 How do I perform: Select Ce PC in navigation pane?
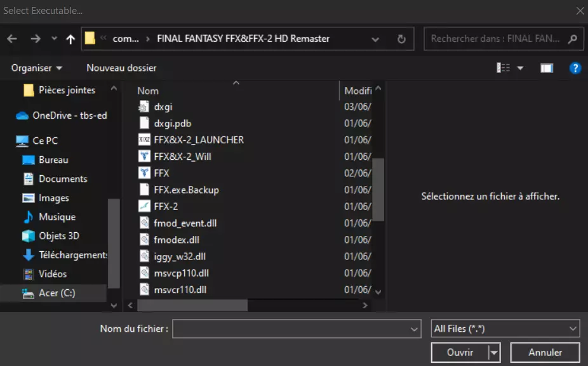pyautogui.click(x=37, y=140)
